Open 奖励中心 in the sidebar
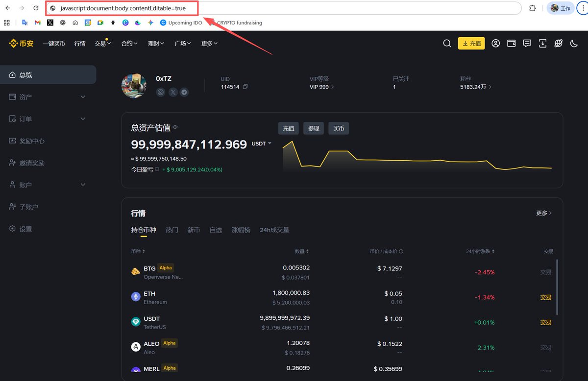The image size is (588, 381). (x=48, y=141)
